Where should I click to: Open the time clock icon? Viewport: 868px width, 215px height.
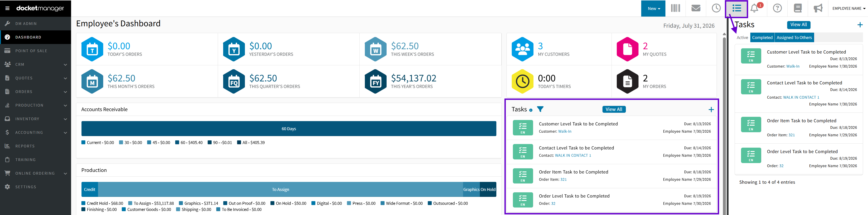[716, 8]
